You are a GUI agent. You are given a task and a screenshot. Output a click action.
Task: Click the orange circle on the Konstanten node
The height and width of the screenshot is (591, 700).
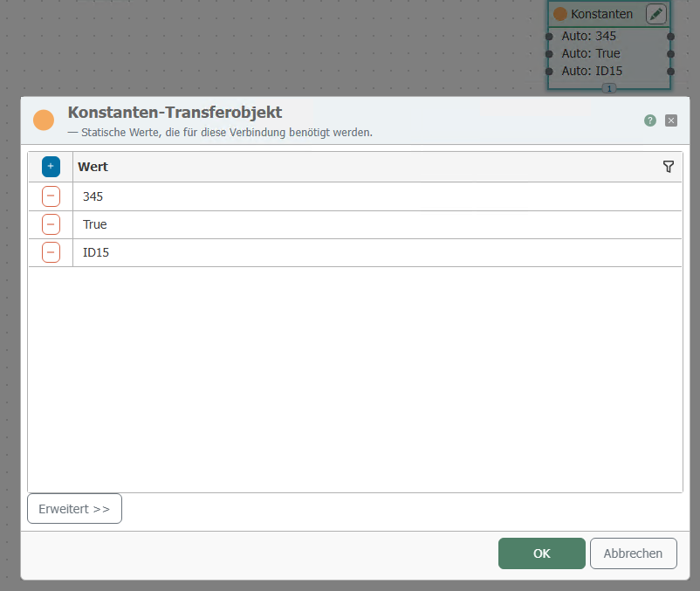pyautogui.click(x=560, y=14)
